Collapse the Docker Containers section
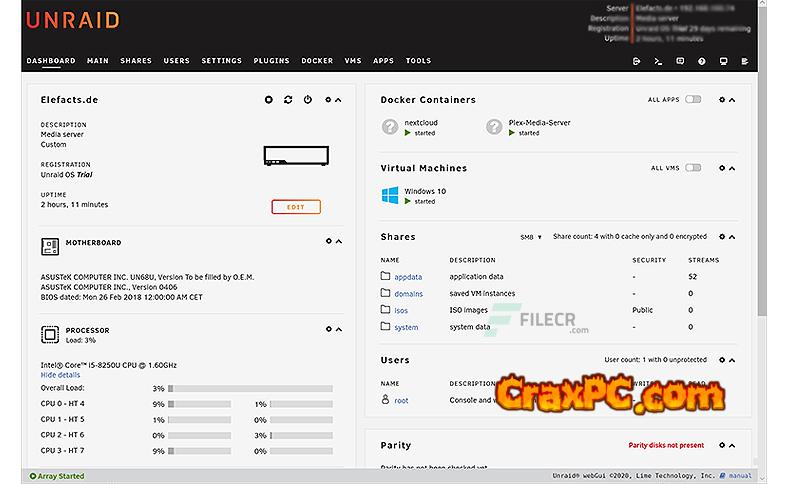 click(732, 100)
